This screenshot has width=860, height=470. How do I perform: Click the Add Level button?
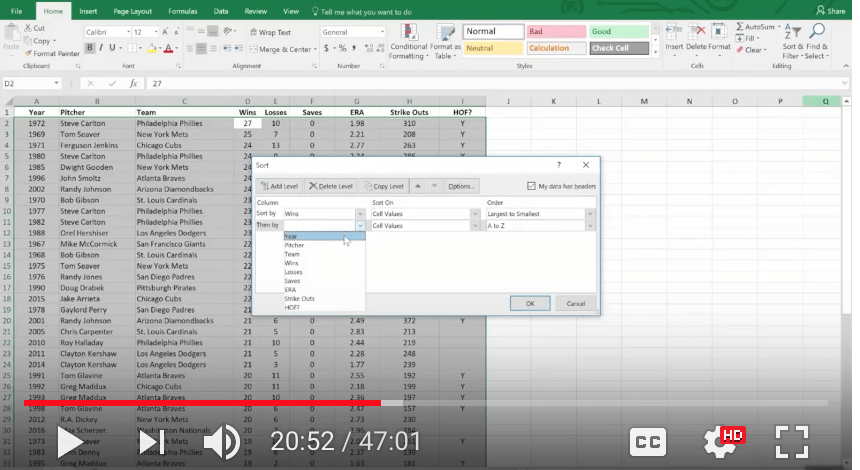(279, 186)
